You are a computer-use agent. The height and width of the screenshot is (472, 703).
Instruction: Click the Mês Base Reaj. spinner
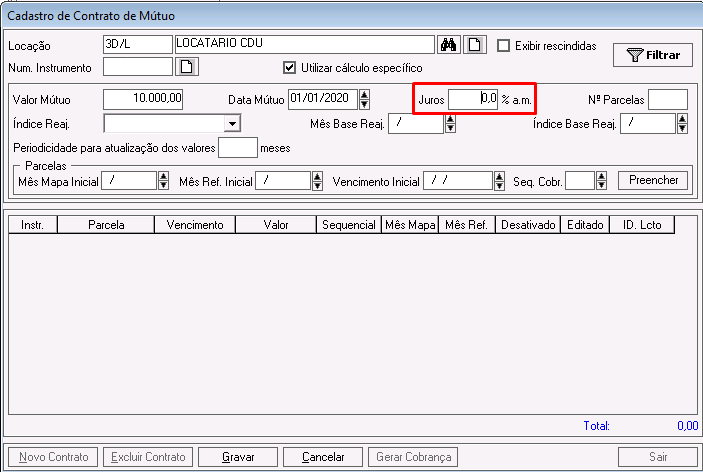[450, 123]
